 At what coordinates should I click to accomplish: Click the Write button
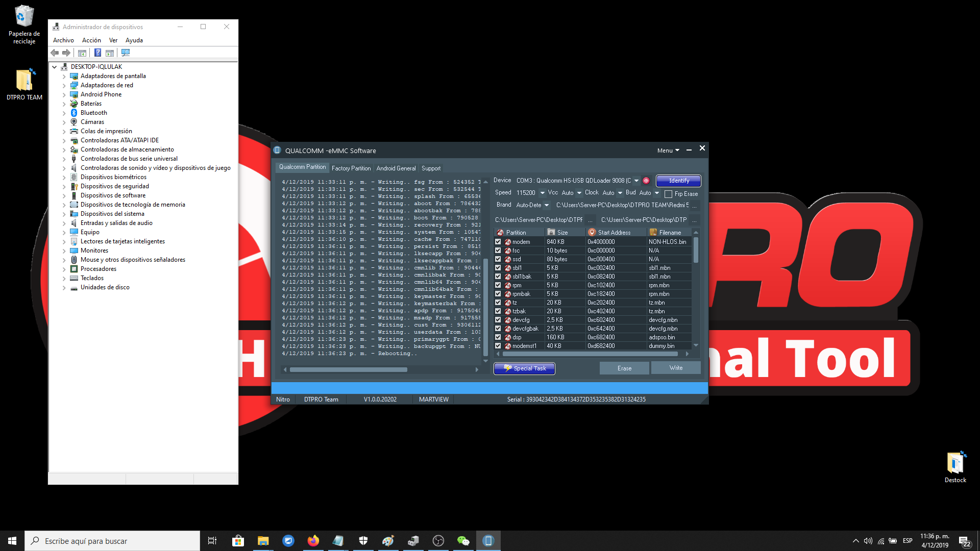[x=676, y=368]
